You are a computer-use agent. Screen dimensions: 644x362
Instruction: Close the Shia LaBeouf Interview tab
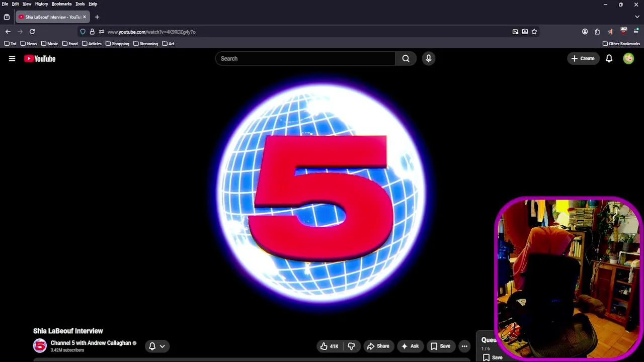tap(85, 17)
